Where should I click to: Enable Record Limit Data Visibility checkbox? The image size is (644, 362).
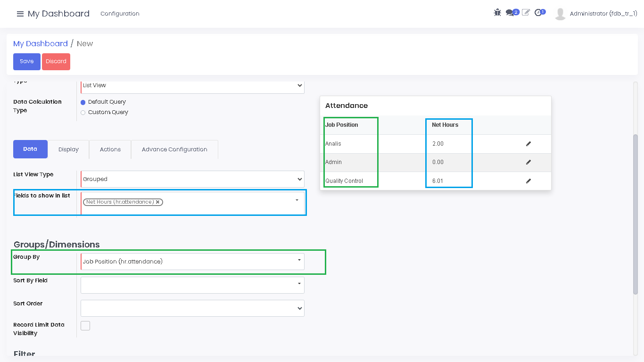pyautogui.click(x=85, y=326)
